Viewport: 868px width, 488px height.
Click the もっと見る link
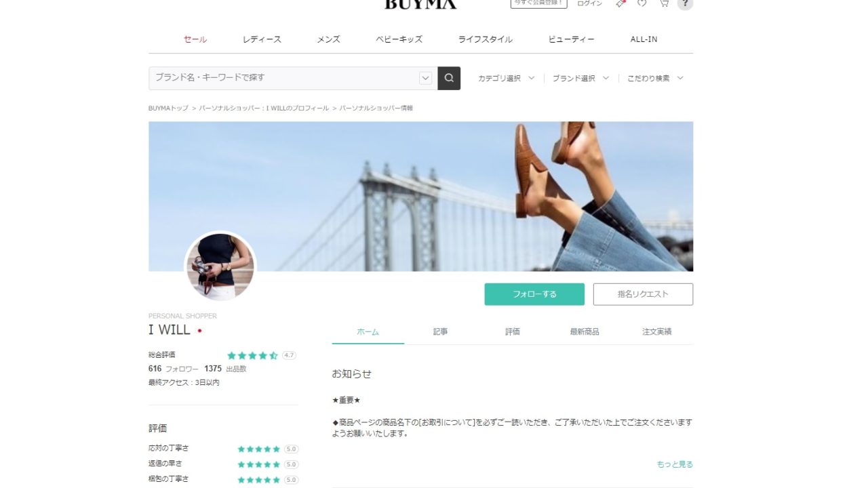click(x=675, y=464)
